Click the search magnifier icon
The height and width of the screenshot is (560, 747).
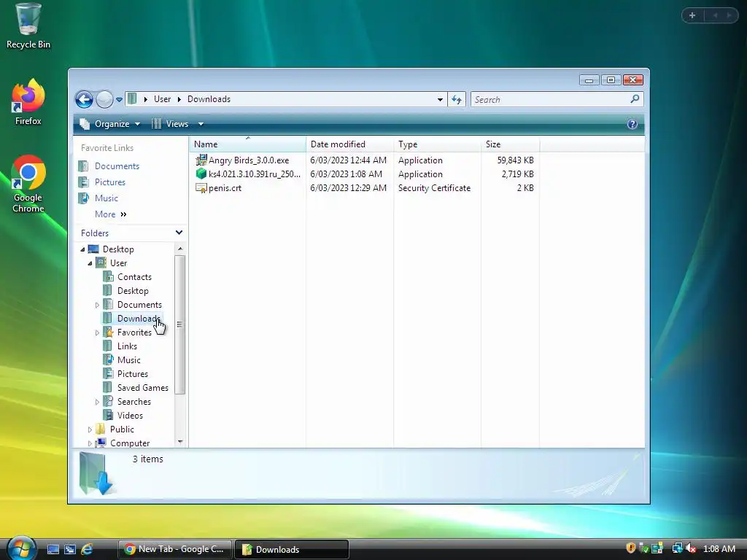click(635, 99)
